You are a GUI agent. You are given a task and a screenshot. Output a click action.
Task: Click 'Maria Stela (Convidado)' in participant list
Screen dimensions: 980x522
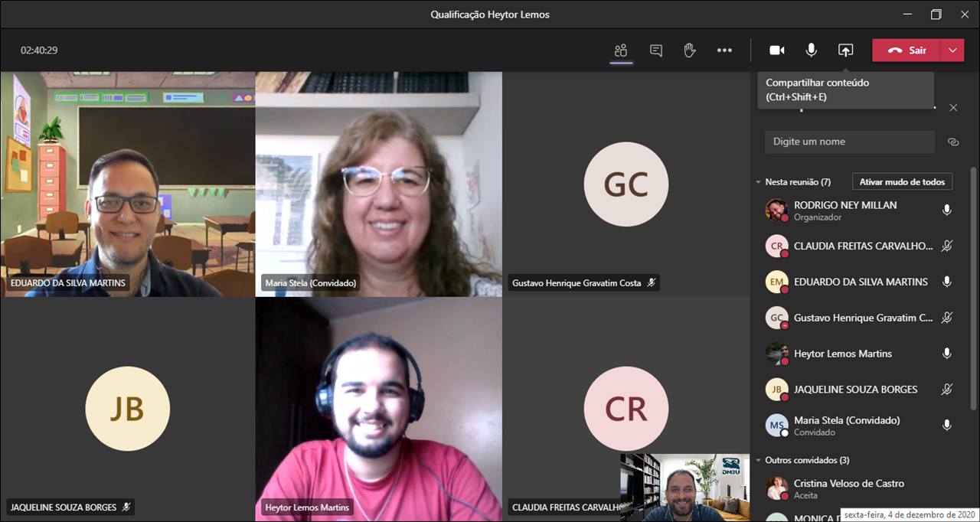[847, 420]
